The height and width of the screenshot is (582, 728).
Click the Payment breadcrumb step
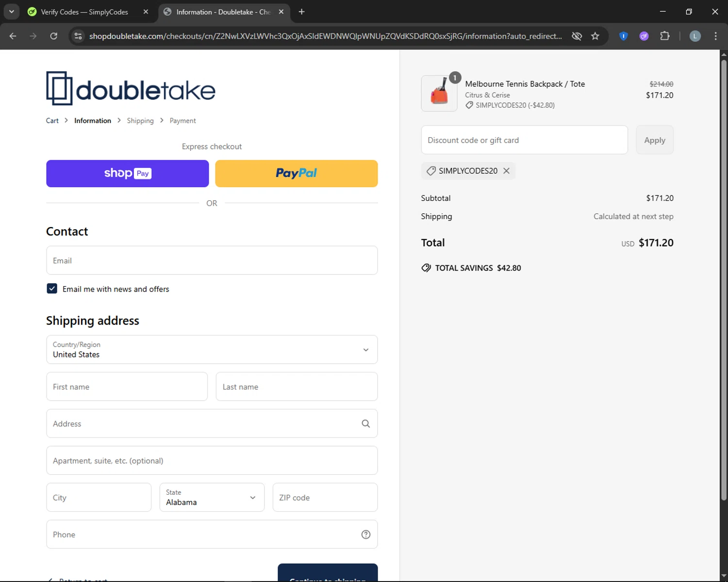[182, 121]
